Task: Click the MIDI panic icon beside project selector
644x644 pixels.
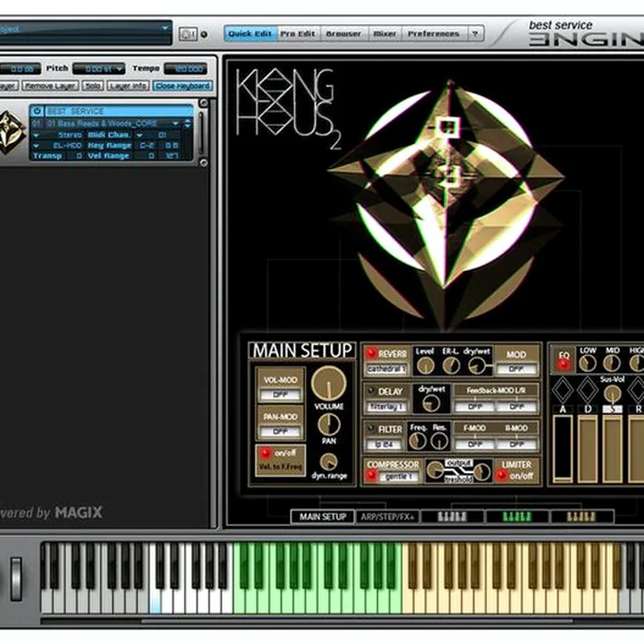Action: coord(188,34)
